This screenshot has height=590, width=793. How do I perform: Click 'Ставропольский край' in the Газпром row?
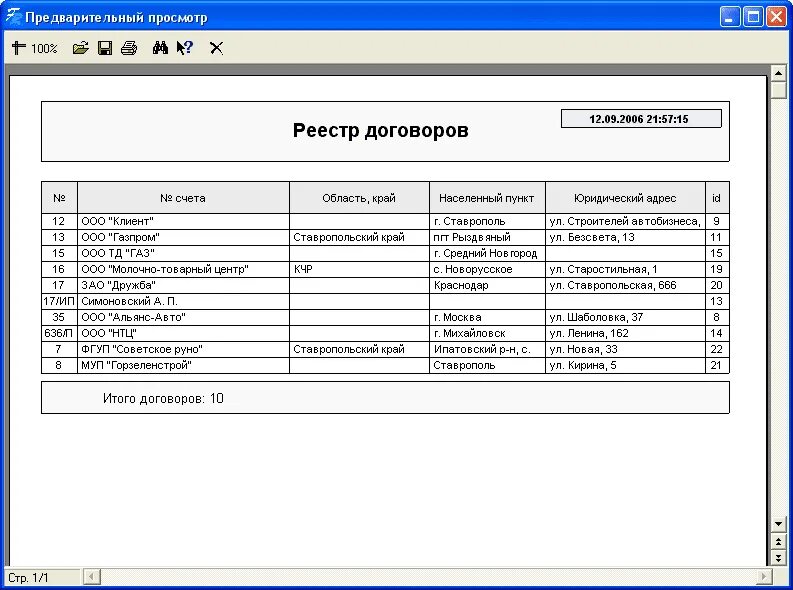coord(359,238)
